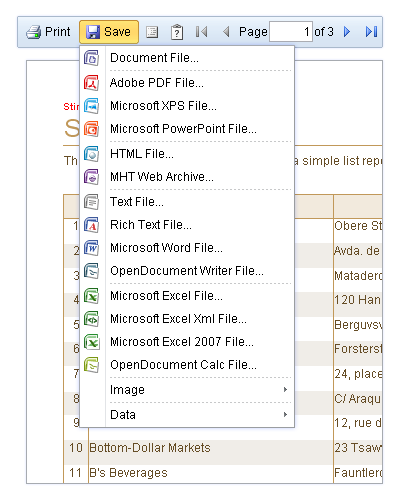Select MHT Web Archive... option

point(187,177)
